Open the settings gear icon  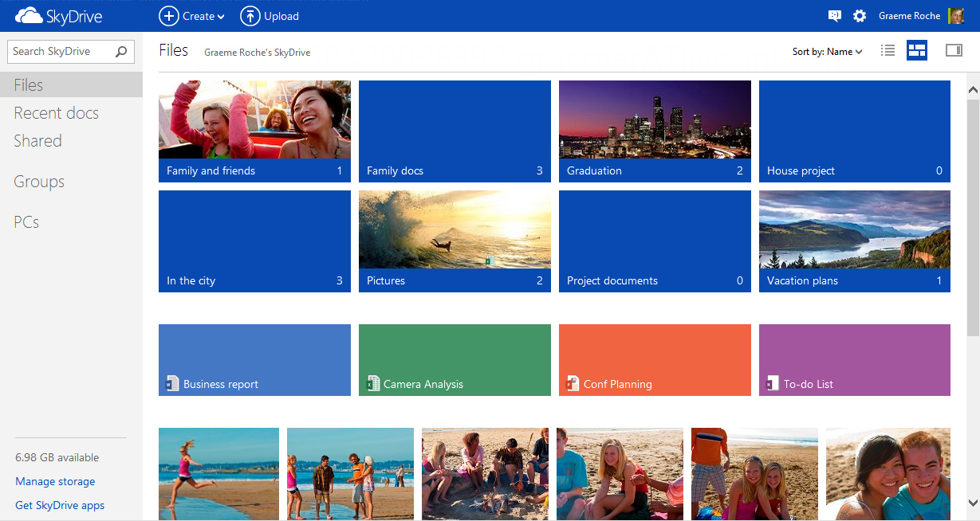click(x=860, y=16)
